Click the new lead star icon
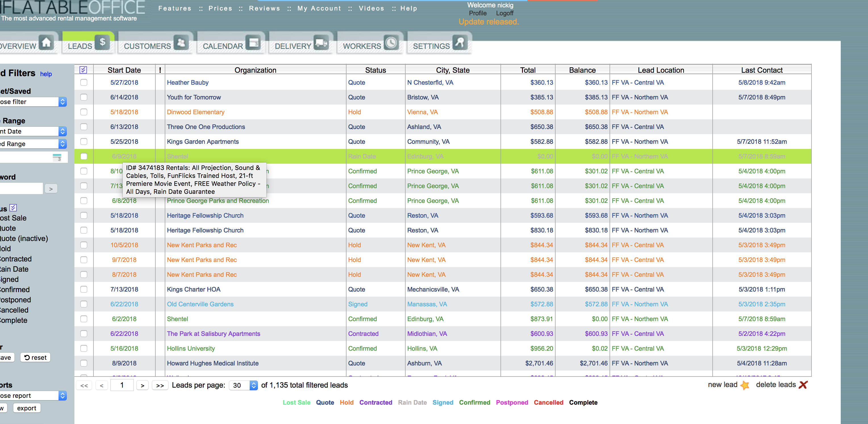The image size is (868, 424). (745, 385)
